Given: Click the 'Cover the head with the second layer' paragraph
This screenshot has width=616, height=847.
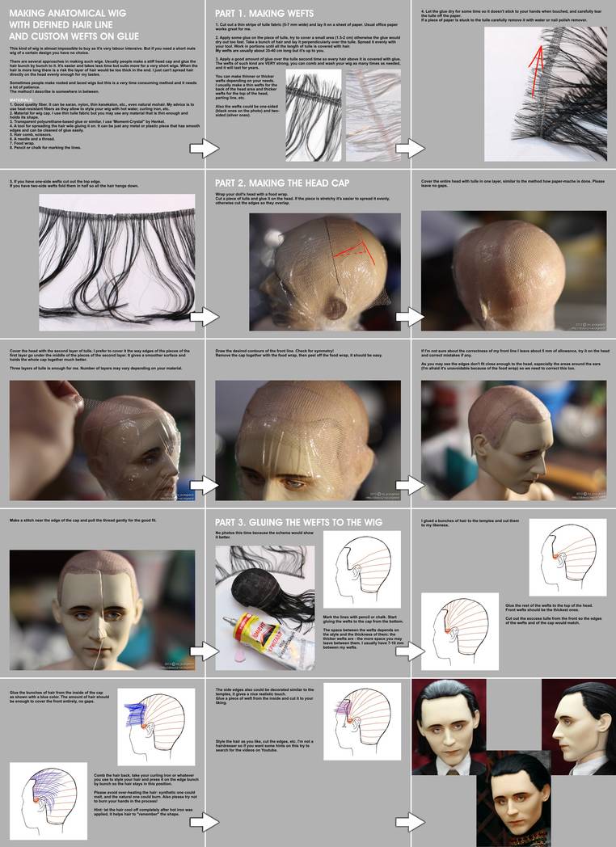Looking at the screenshot, I should pos(99,356).
